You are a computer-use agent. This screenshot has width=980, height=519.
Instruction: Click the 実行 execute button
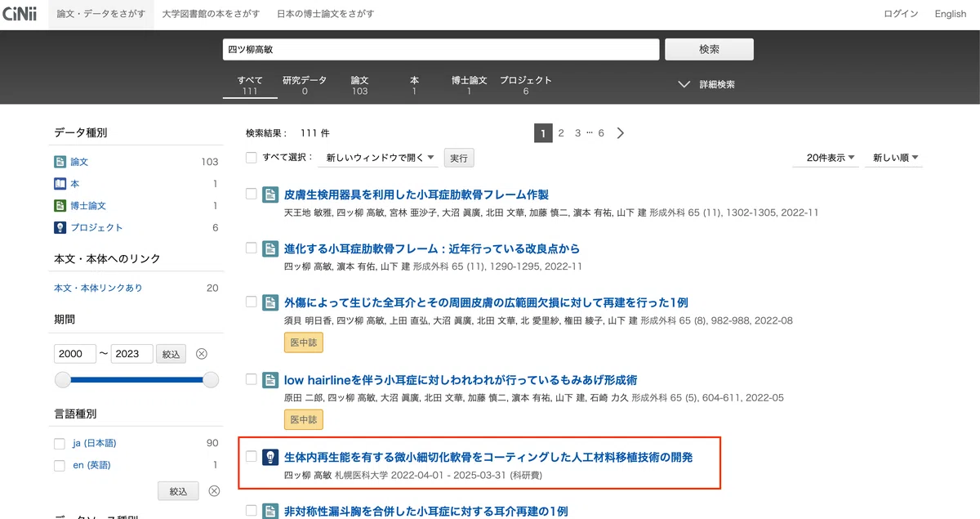459,158
